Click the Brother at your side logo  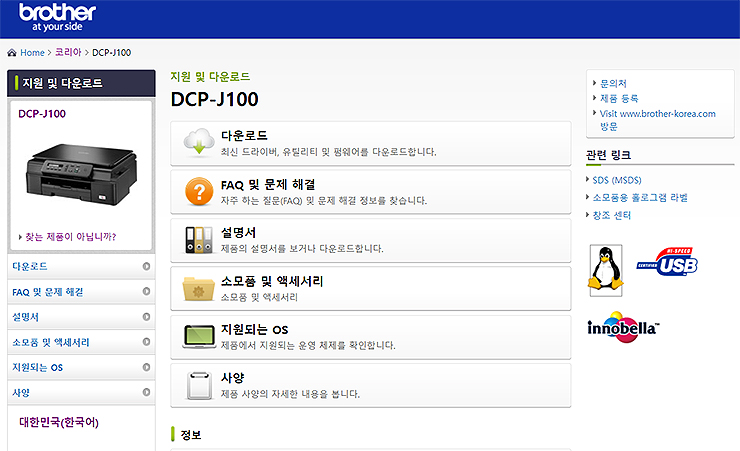pos(58,17)
